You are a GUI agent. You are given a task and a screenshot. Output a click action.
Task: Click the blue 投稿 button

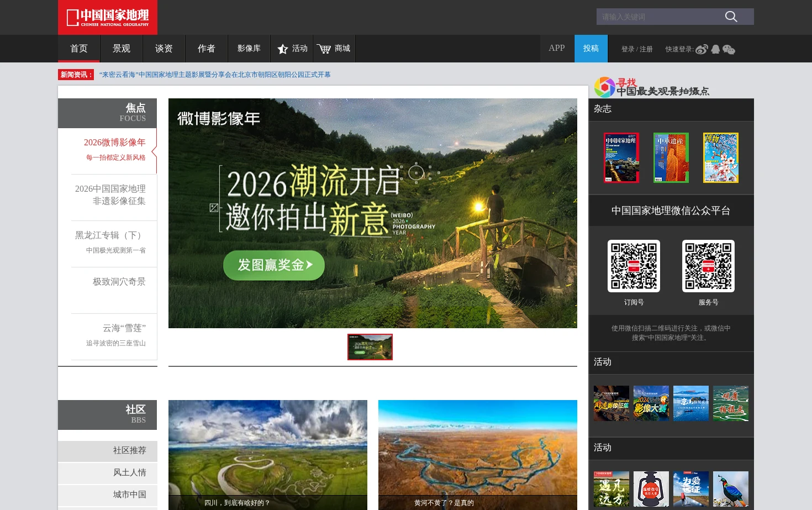pos(591,49)
